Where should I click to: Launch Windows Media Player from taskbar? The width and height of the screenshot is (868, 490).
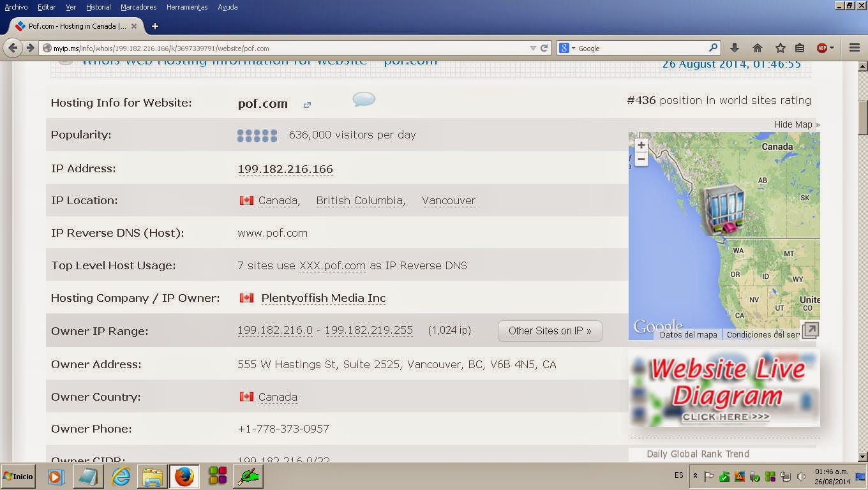(56, 477)
